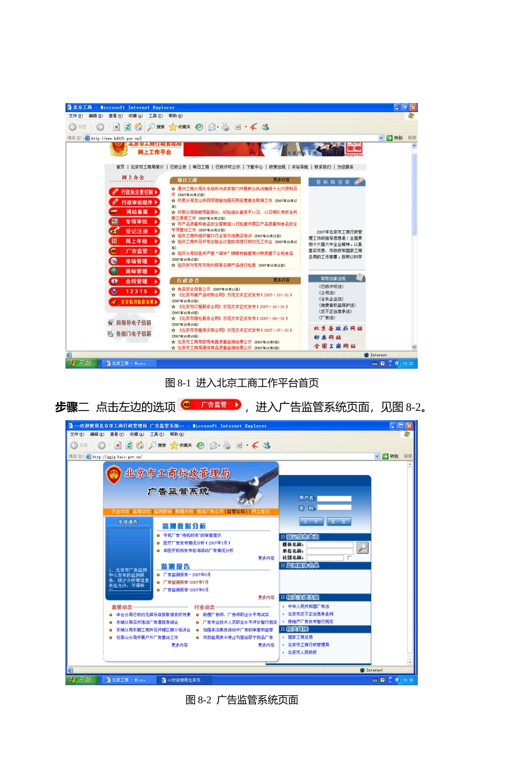The height and width of the screenshot is (758, 532).
Task: Click Mail icon in 北京工商 window toolbar
Action: pyautogui.click(x=212, y=127)
